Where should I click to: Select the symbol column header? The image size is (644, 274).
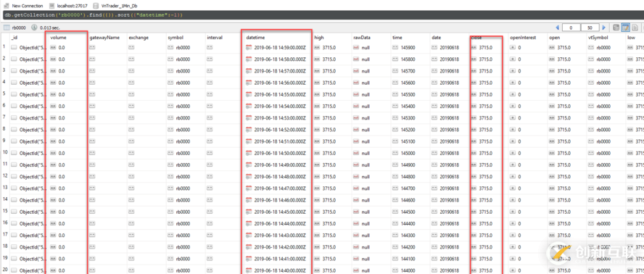176,38
